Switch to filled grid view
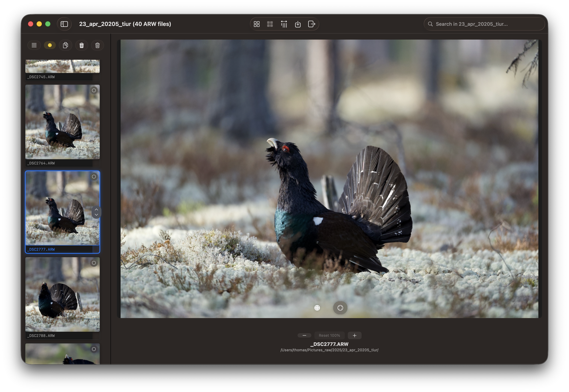569x392 pixels. click(x=270, y=24)
